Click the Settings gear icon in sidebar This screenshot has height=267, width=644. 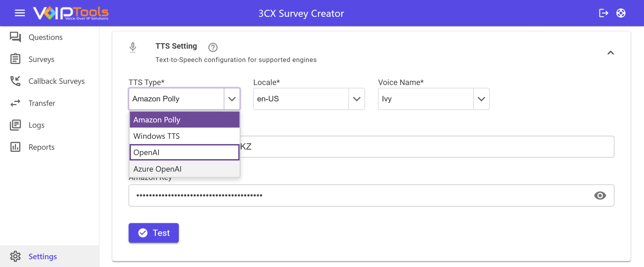click(x=15, y=256)
